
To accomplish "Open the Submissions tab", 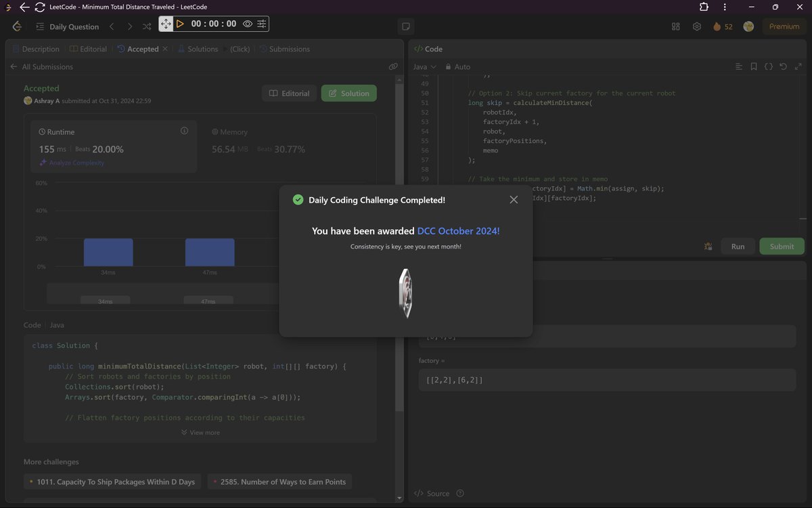I will tap(284, 49).
